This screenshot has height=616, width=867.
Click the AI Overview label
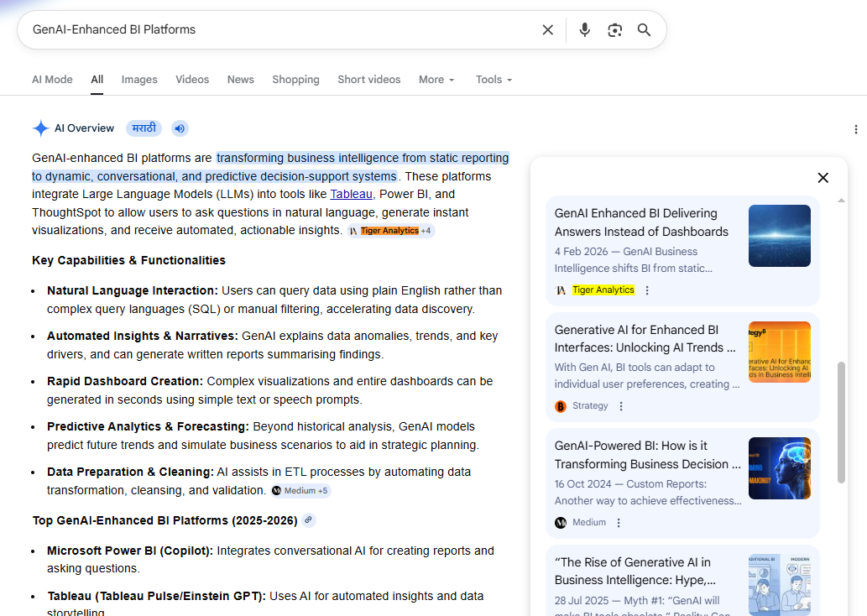pos(84,128)
